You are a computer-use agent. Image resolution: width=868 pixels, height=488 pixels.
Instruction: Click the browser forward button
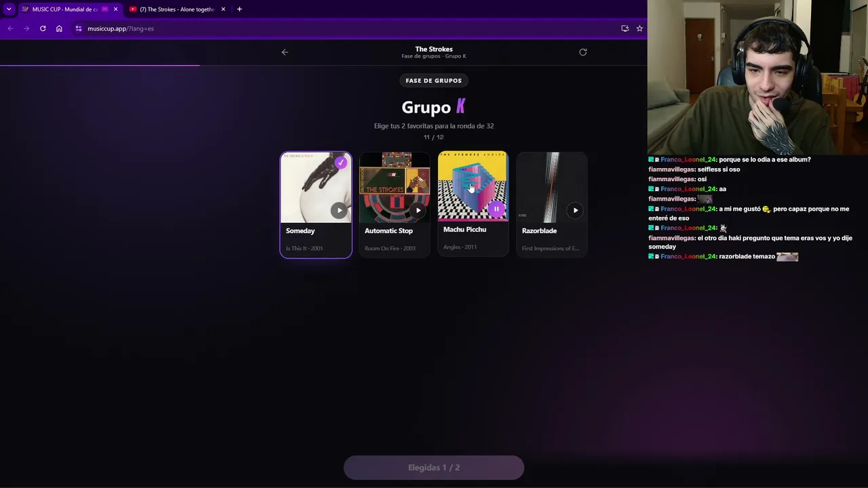[x=26, y=28]
